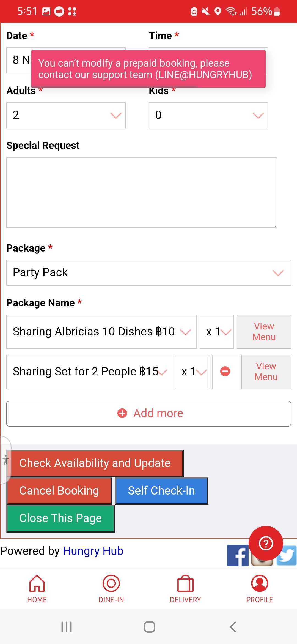Follow the Hungry Hub link

(x=93, y=551)
